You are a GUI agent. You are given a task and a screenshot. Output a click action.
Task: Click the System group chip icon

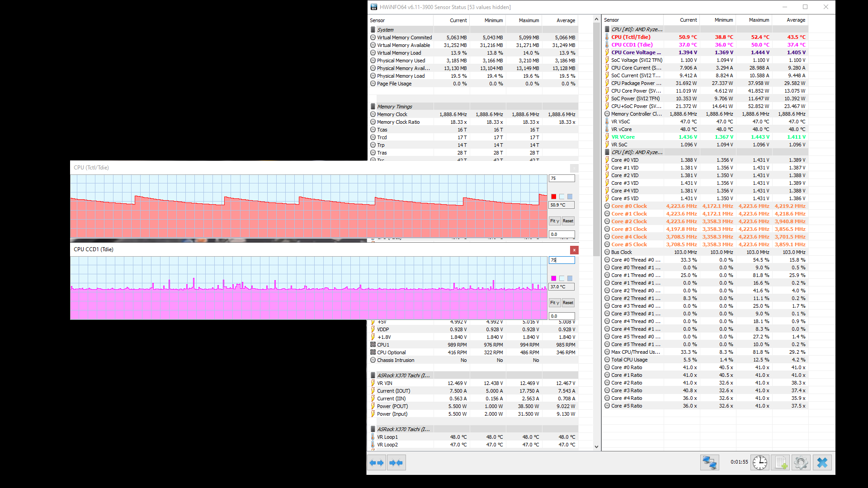pyautogui.click(x=373, y=30)
